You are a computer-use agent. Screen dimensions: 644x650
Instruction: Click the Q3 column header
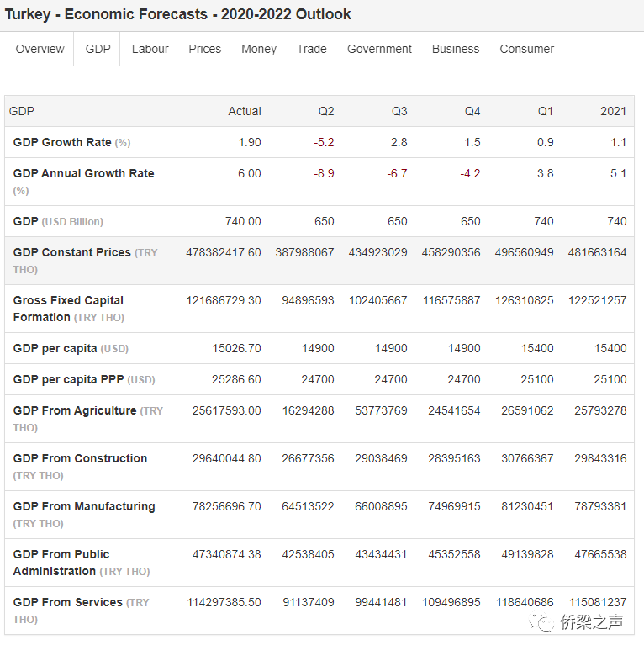(x=399, y=111)
